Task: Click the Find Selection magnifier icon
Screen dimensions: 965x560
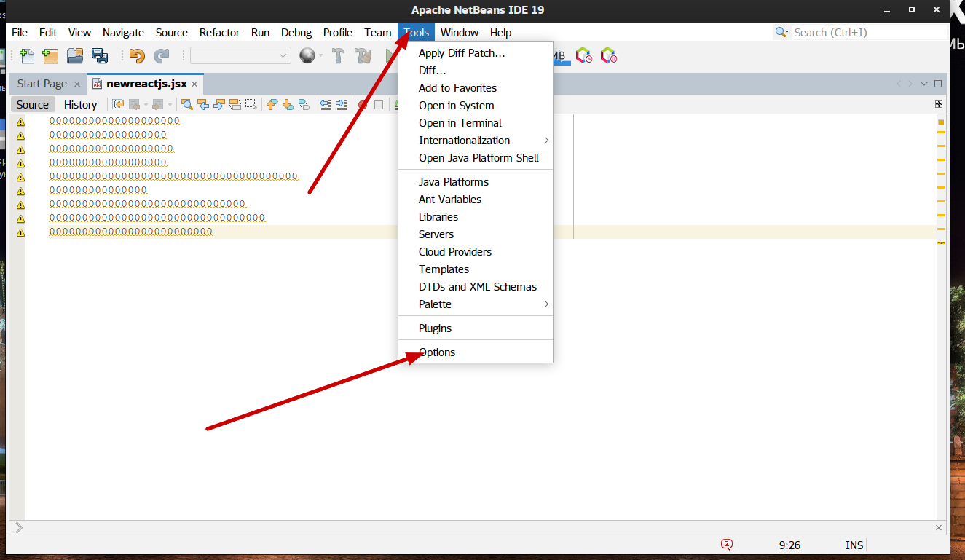Action: 187,105
